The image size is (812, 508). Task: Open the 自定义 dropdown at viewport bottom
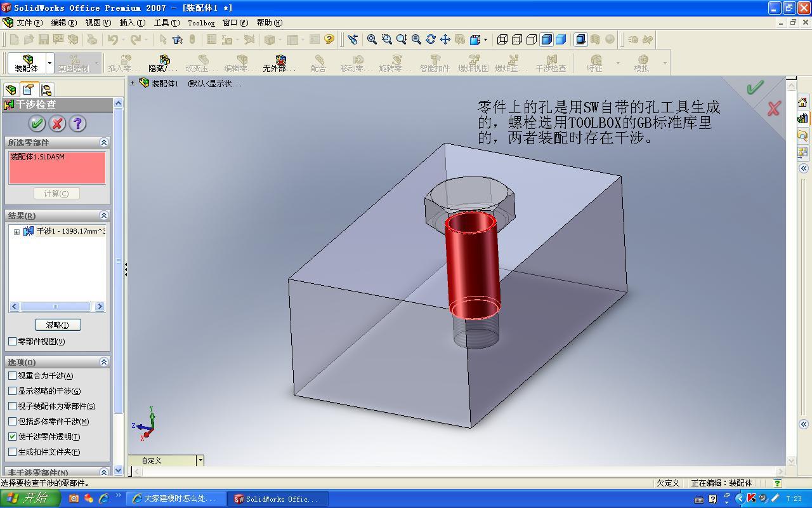click(200, 460)
